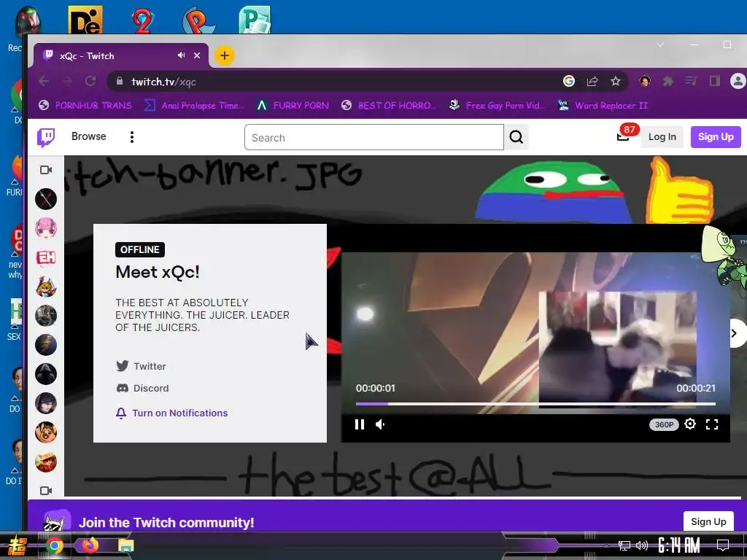Open the BEST OF HORRO... bookmark

(x=389, y=105)
